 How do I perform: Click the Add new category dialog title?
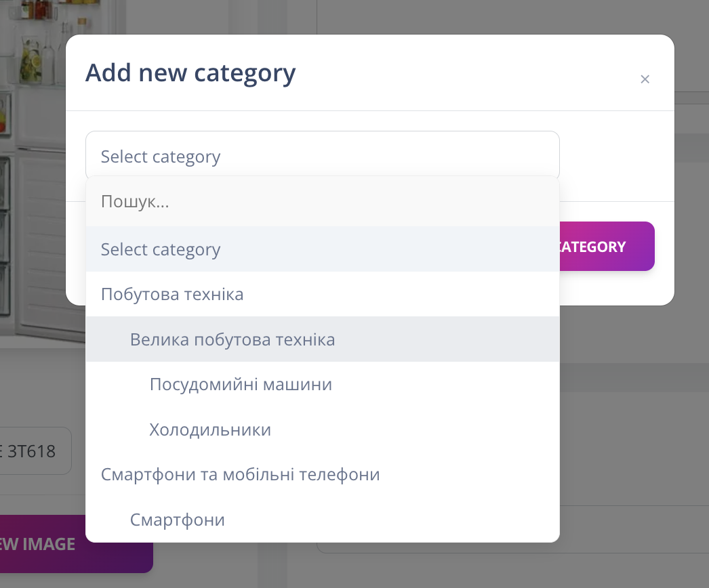(x=190, y=72)
